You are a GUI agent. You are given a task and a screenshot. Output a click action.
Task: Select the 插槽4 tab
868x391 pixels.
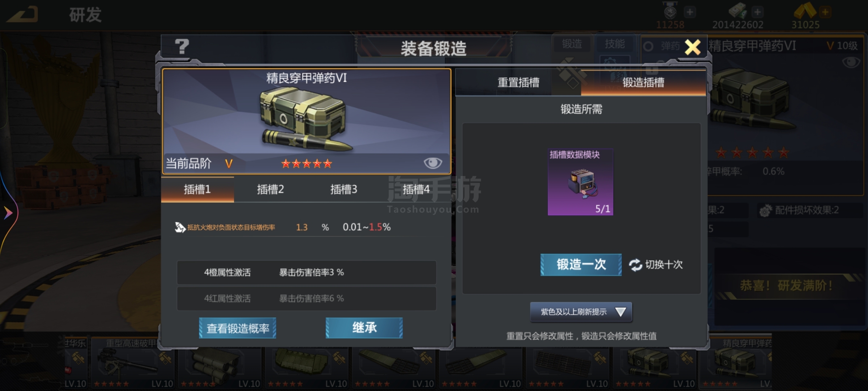(x=416, y=189)
